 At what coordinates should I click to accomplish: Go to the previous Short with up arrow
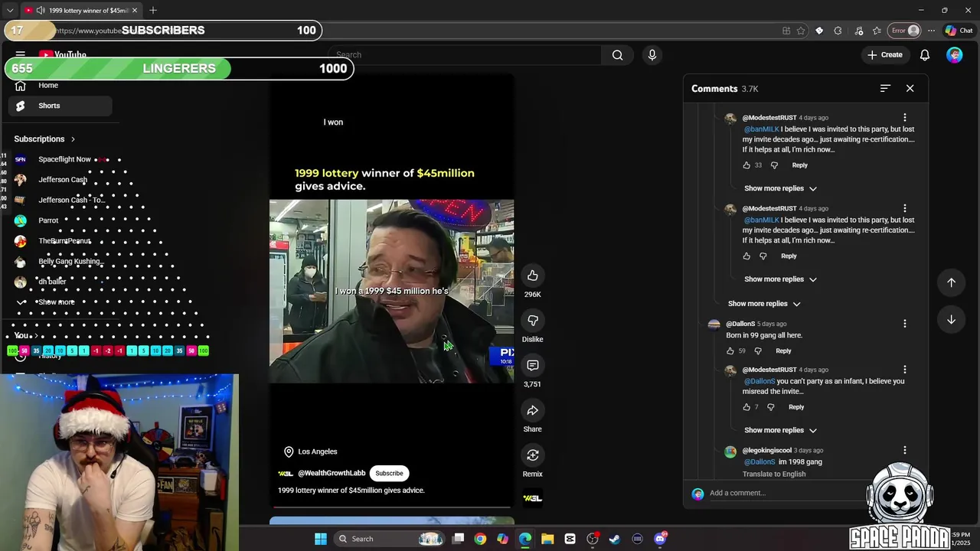pyautogui.click(x=951, y=282)
